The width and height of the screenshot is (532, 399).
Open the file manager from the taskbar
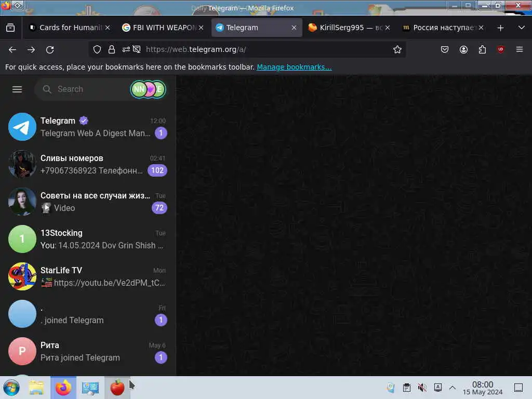(36, 388)
